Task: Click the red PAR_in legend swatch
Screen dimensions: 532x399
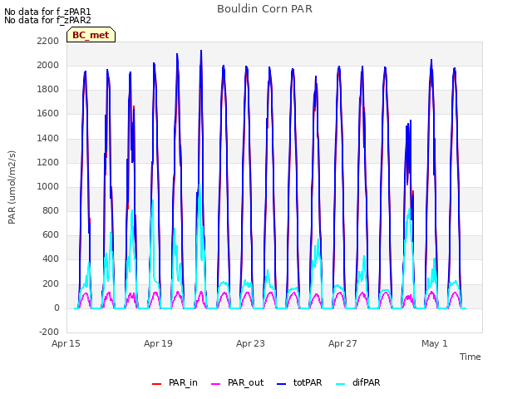Action: coord(156,384)
